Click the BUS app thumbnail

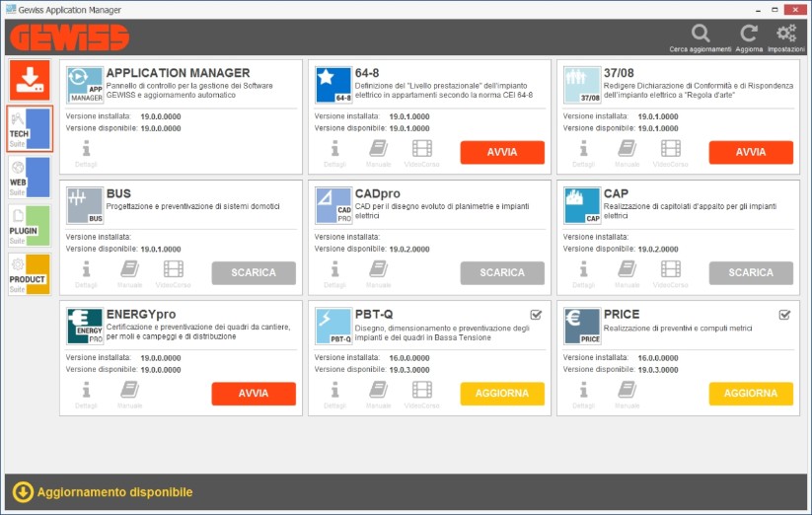(x=85, y=205)
